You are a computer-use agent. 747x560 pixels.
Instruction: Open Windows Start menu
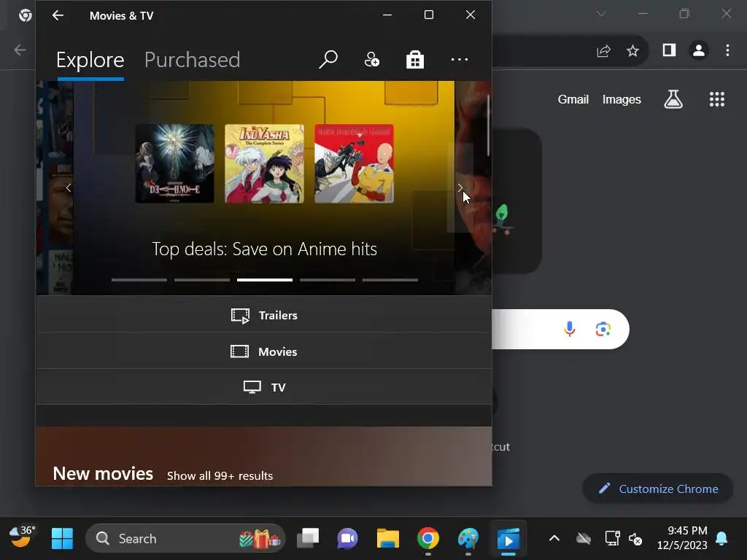tap(62, 539)
